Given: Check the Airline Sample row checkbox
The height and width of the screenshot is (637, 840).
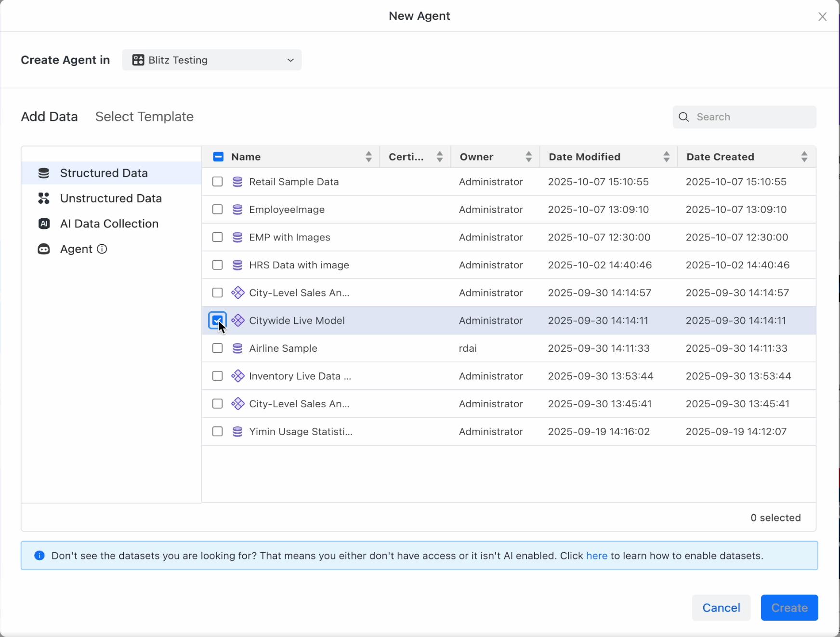Looking at the screenshot, I should (x=217, y=348).
